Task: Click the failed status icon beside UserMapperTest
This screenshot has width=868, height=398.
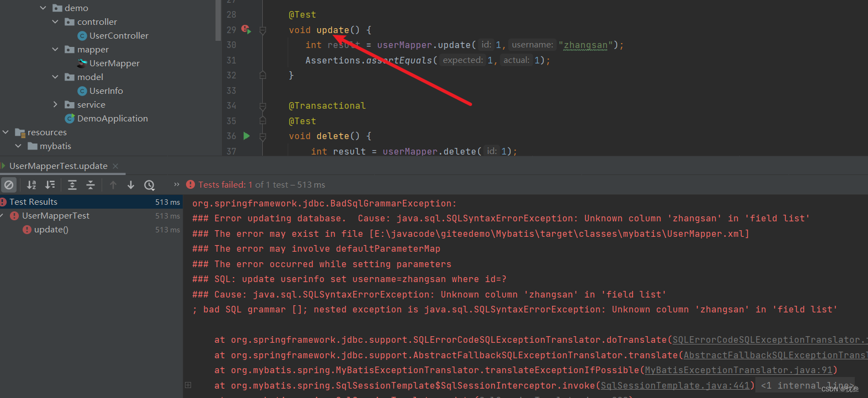Action: [15, 216]
